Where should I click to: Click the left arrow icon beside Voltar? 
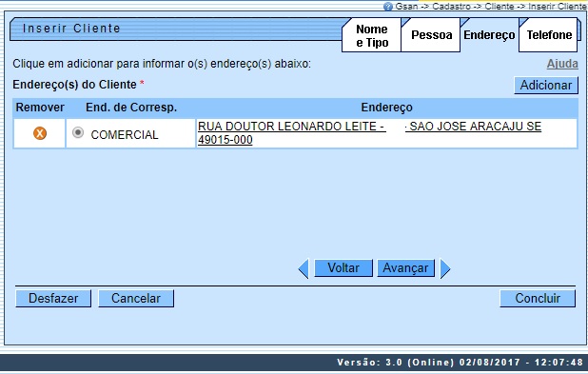pyautogui.click(x=304, y=268)
